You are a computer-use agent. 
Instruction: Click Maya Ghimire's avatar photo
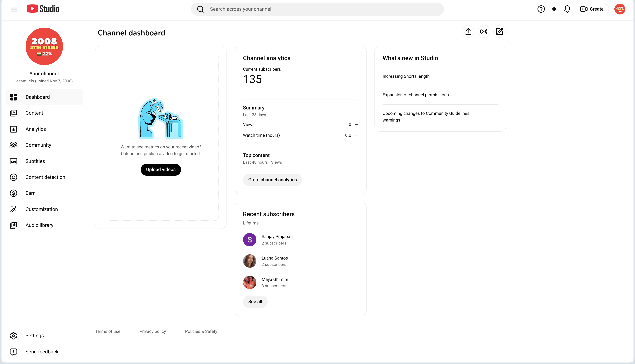249,283
